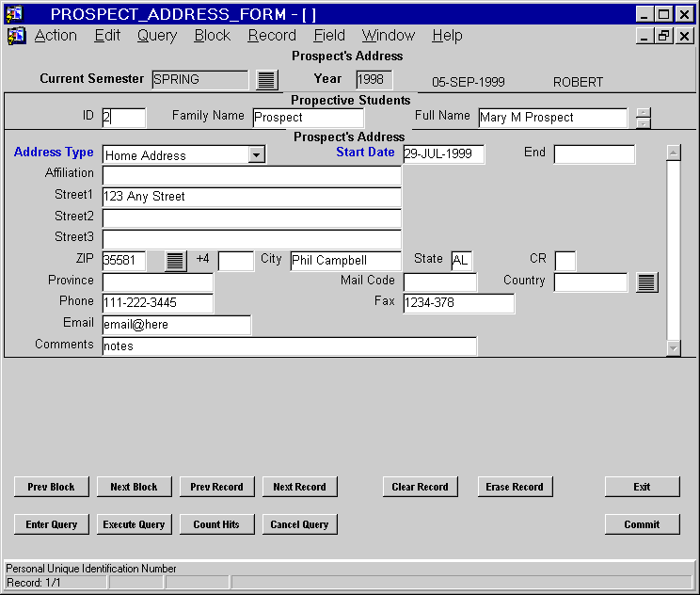Click the Fax field

[459, 303]
